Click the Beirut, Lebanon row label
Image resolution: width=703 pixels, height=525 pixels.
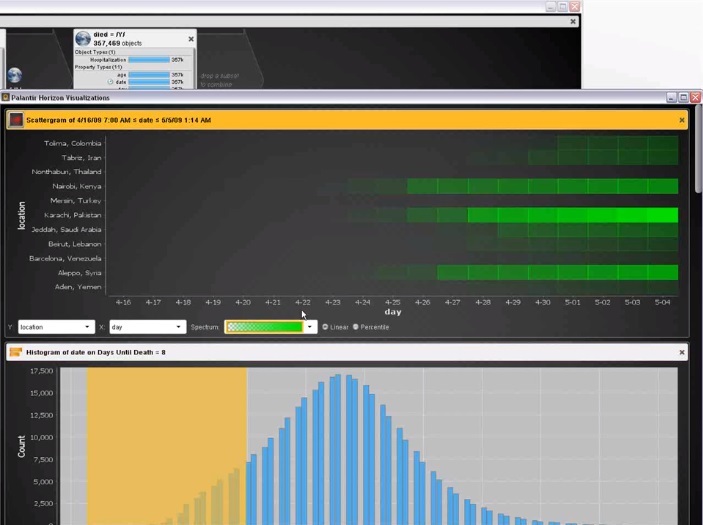point(75,244)
